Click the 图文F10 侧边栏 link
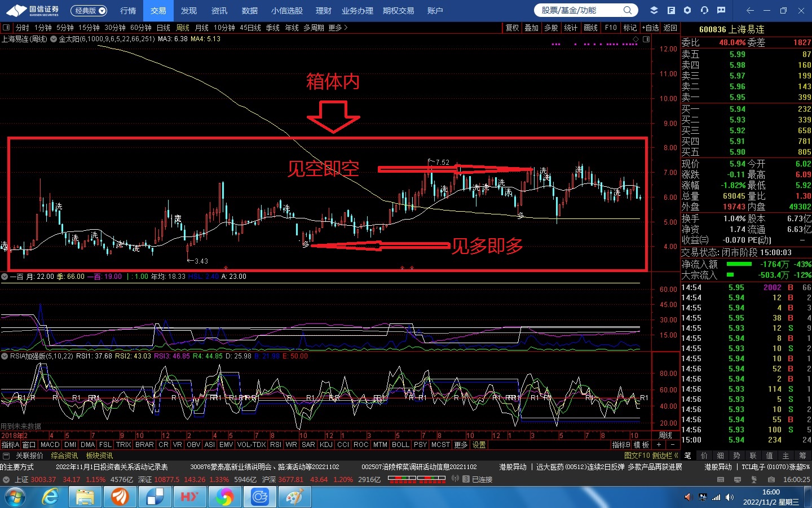The width and height of the screenshot is (812, 508). (651, 456)
